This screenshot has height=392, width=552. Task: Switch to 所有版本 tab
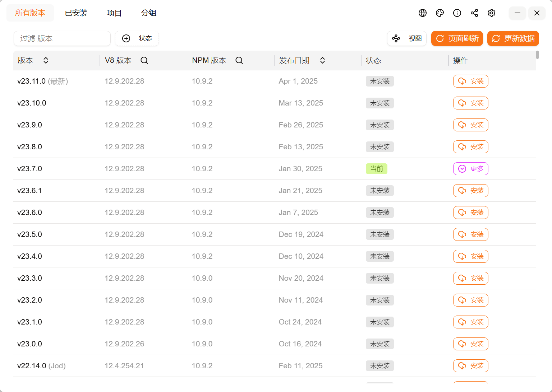point(30,13)
